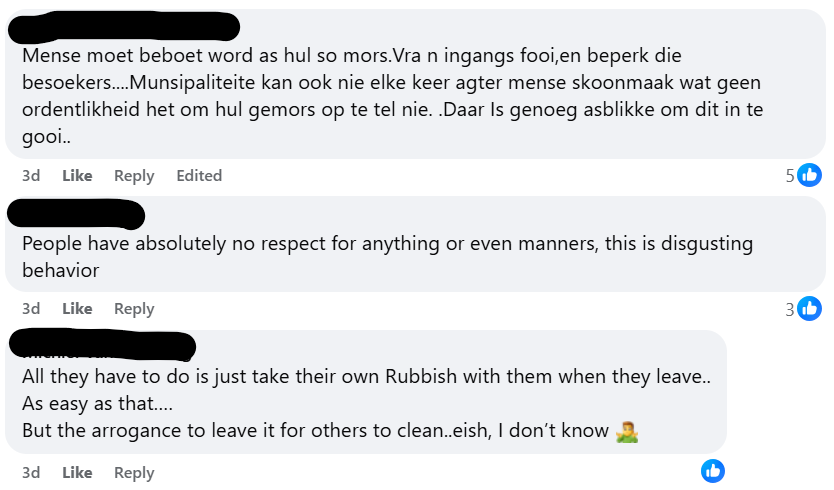Open 3d timestamp of the 'disgusting behavior' comment
The width and height of the screenshot is (834, 490).
click(31, 309)
